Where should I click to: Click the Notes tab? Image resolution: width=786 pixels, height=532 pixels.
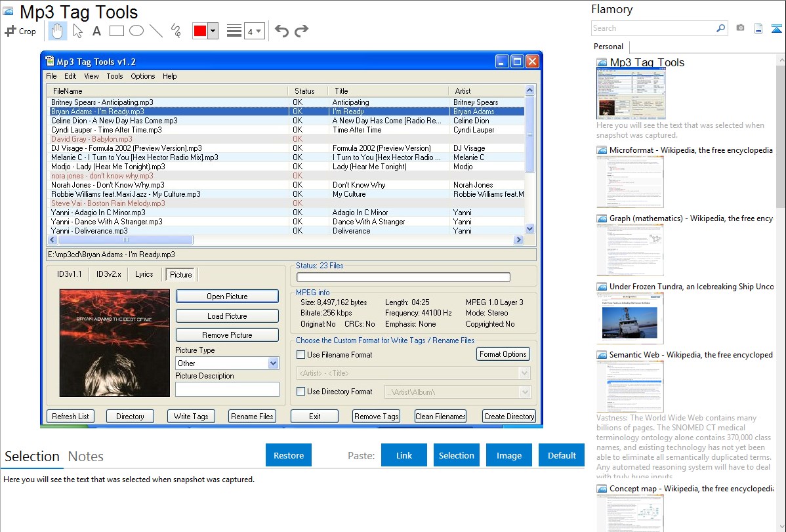tap(86, 457)
